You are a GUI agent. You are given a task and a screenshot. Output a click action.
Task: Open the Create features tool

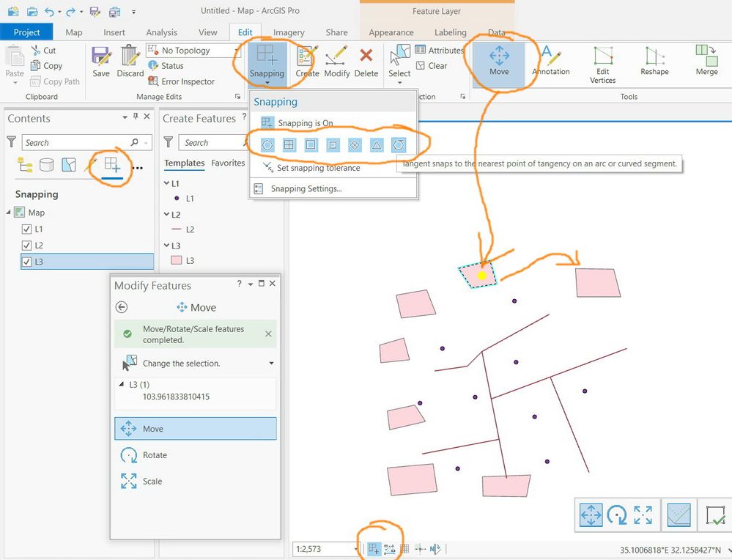(307, 61)
